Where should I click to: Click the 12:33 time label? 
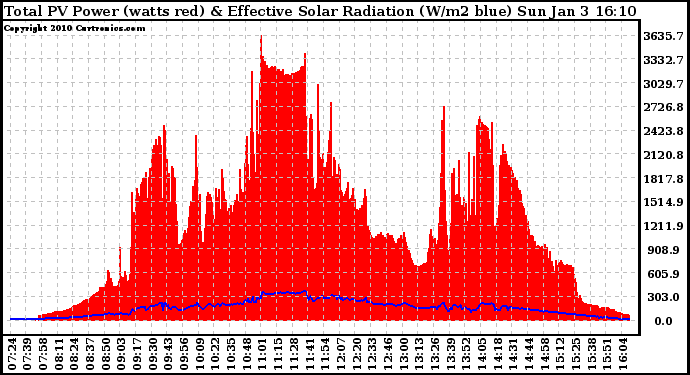click(x=372, y=355)
